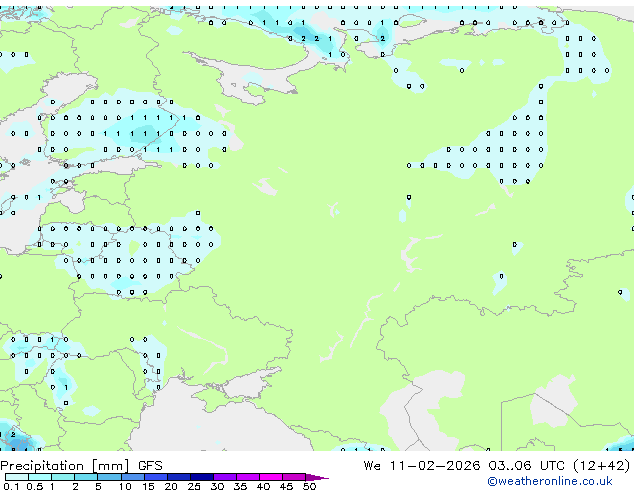Click the 35–40 mm legend color
The image size is (634, 490).
click(248, 477)
